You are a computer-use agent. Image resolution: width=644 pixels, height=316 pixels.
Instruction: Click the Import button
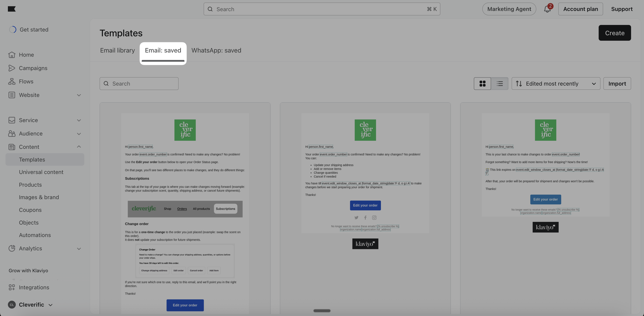point(617,83)
